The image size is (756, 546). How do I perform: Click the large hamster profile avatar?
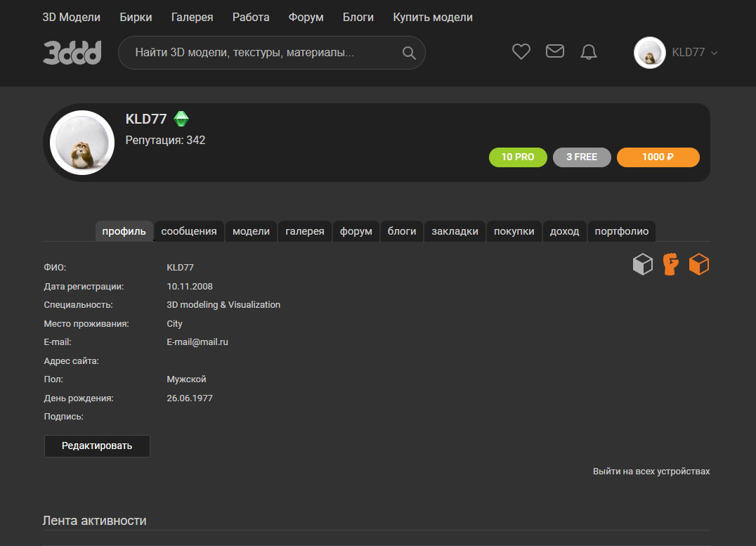[x=82, y=143]
